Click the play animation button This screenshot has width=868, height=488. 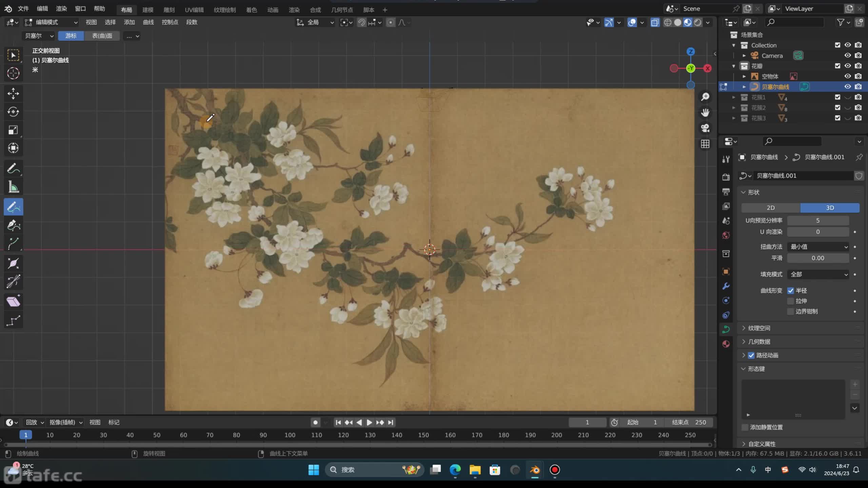click(x=369, y=423)
